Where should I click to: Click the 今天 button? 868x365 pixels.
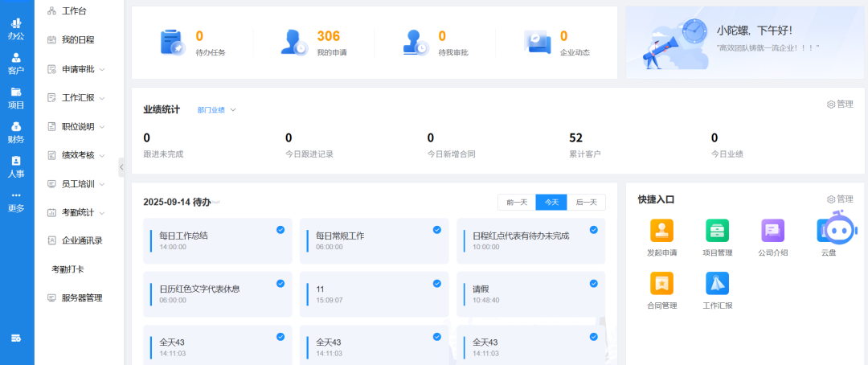(551, 203)
